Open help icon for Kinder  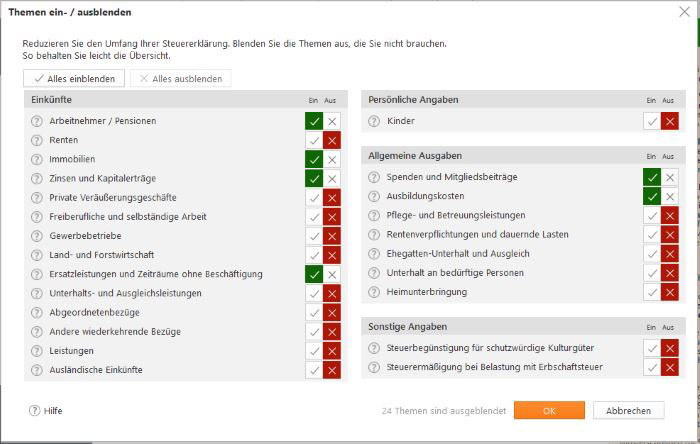point(374,121)
